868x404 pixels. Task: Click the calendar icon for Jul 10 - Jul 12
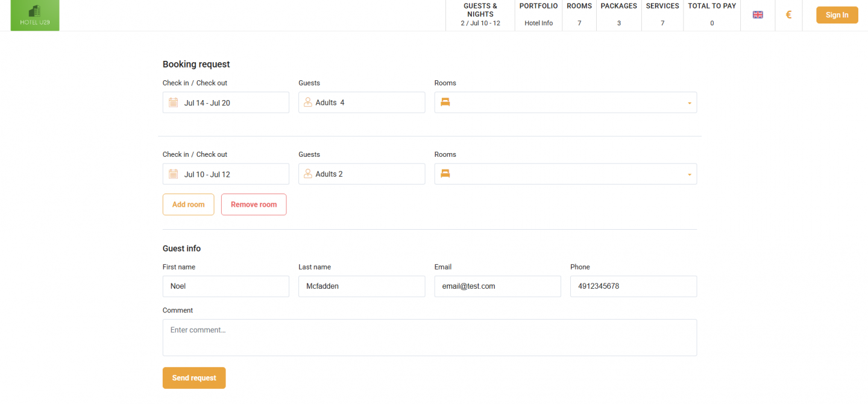(173, 174)
